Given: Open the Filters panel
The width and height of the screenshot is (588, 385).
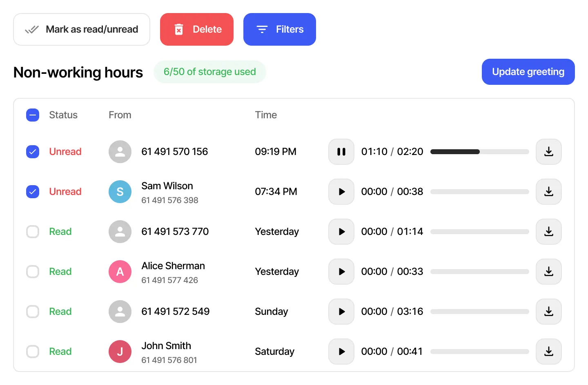Looking at the screenshot, I should (x=280, y=29).
